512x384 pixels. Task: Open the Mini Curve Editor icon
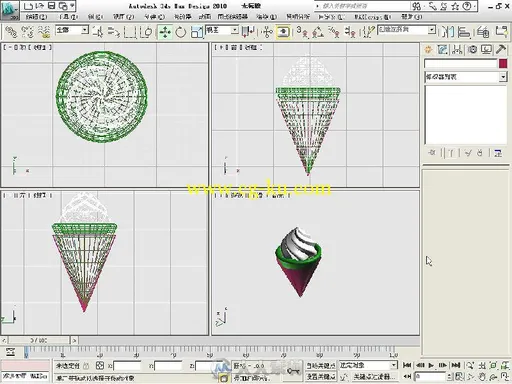pyautogui.click(x=10, y=352)
